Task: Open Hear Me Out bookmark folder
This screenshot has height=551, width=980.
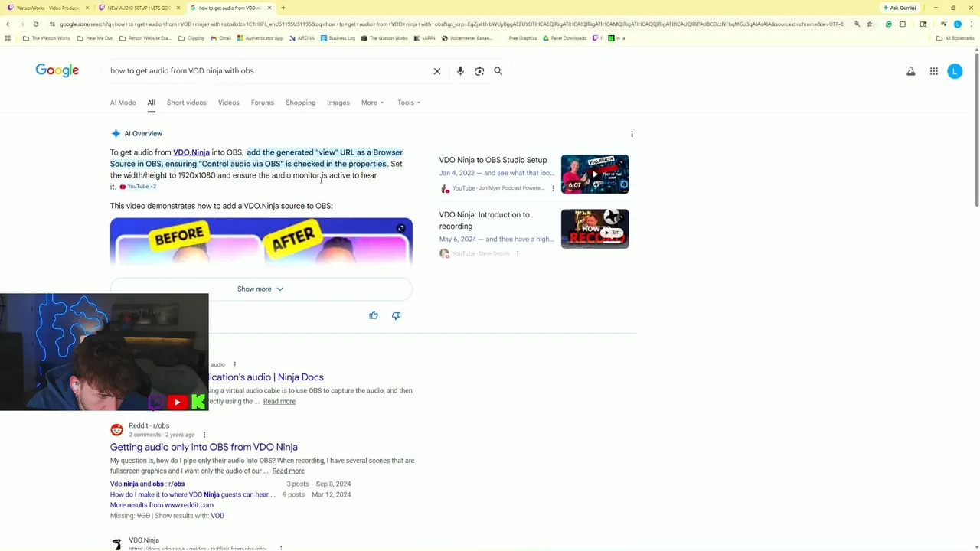Action: pyautogui.click(x=95, y=38)
